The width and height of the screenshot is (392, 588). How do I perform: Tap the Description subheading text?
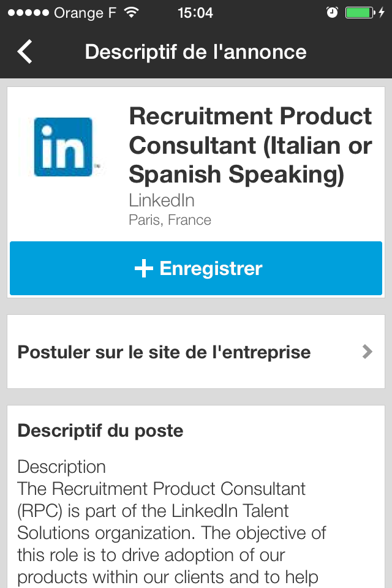tap(61, 467)
